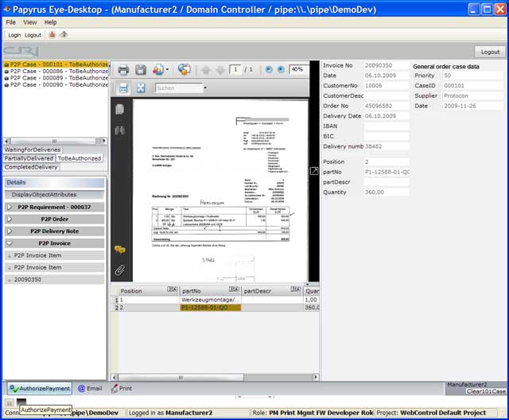
Task: Select the 20090350 invoice entry
Action: [54, 279]
